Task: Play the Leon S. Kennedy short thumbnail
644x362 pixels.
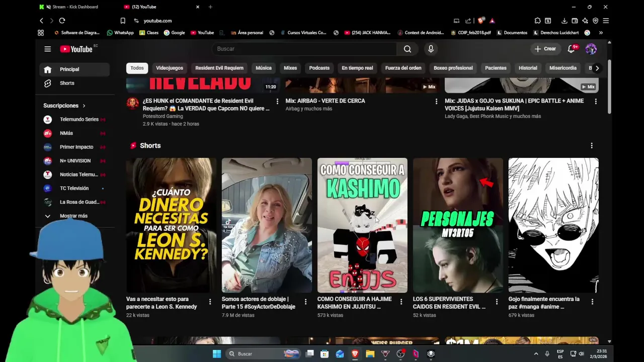Action: coord(171,225)
